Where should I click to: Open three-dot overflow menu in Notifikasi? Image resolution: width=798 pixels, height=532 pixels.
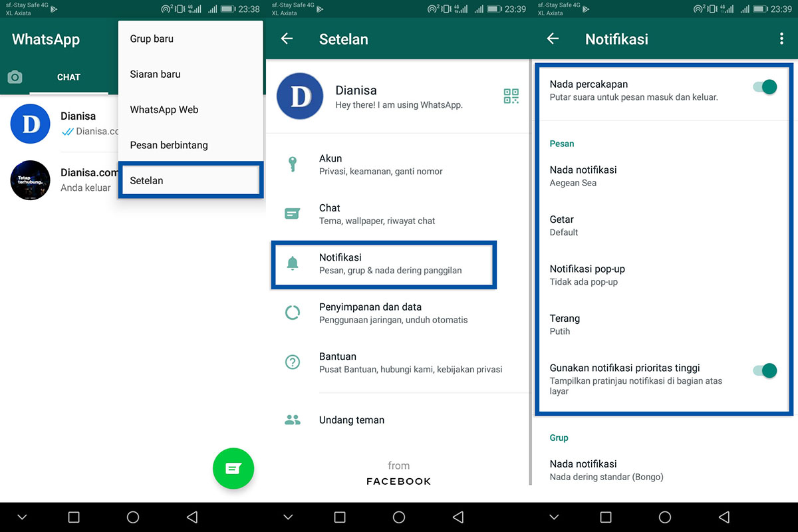pyautogui.click(x=781, y=39)
